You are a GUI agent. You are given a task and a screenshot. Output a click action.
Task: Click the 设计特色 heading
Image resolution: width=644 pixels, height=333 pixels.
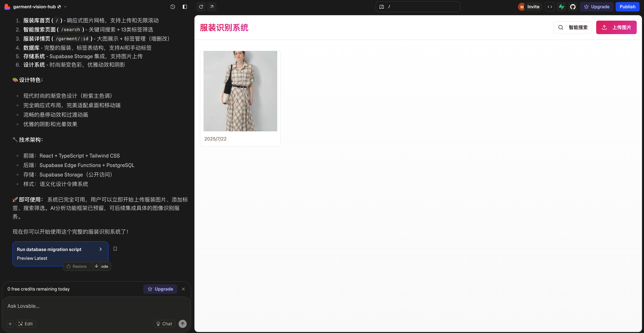[28, 80]
